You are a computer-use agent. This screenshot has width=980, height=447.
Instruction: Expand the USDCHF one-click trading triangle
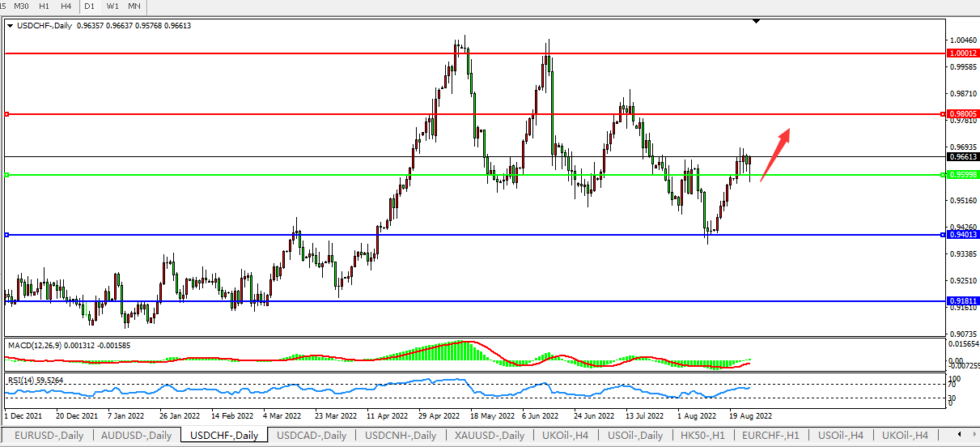pyautogui.click(x=10, y=26)
